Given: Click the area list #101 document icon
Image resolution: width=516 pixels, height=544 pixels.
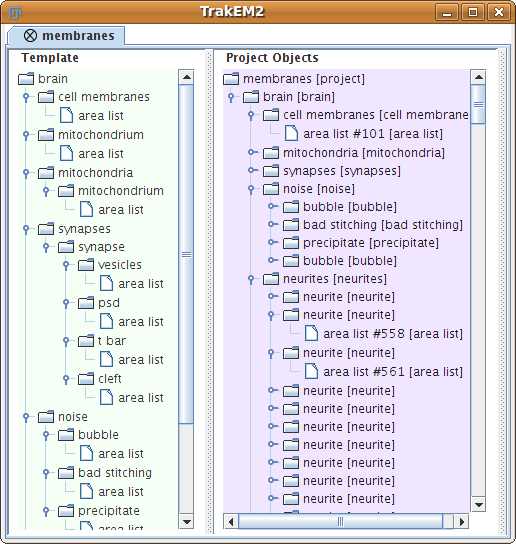Looking at the screenshot, I should click(x=291, y=133).
